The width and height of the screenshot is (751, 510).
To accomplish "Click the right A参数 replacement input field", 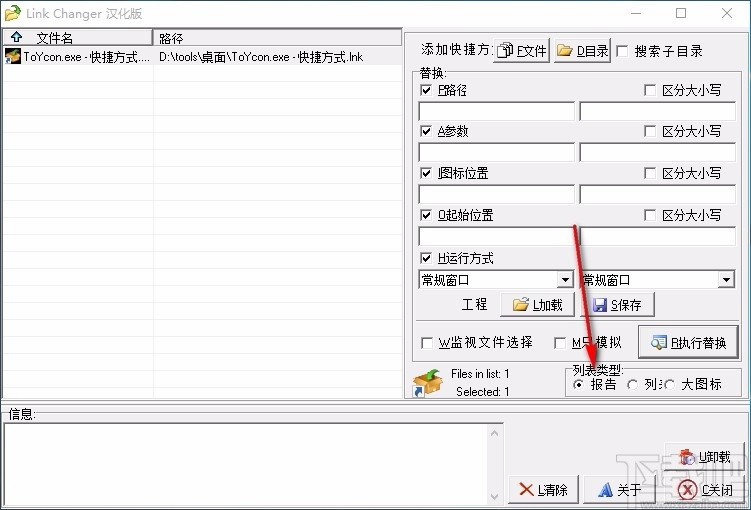I will click(x=658, y=152).
